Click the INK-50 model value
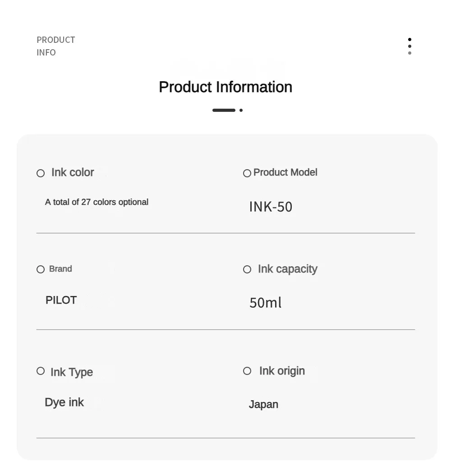Viewport: 451px width, 476px height. pyautogui.click(x=271, y=207)
